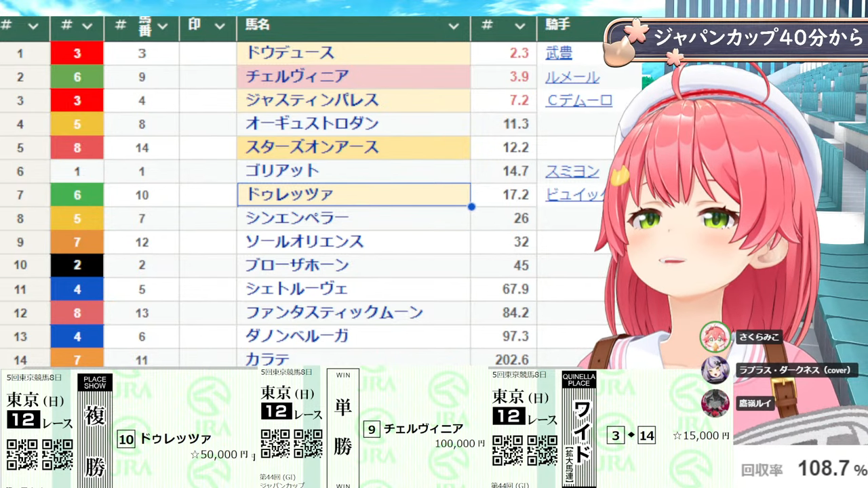The height and width of the screenshot is (488, 868).
Task: Click ドゥレッツァ on the 複勝 ticket
Action: click(176, 439)
